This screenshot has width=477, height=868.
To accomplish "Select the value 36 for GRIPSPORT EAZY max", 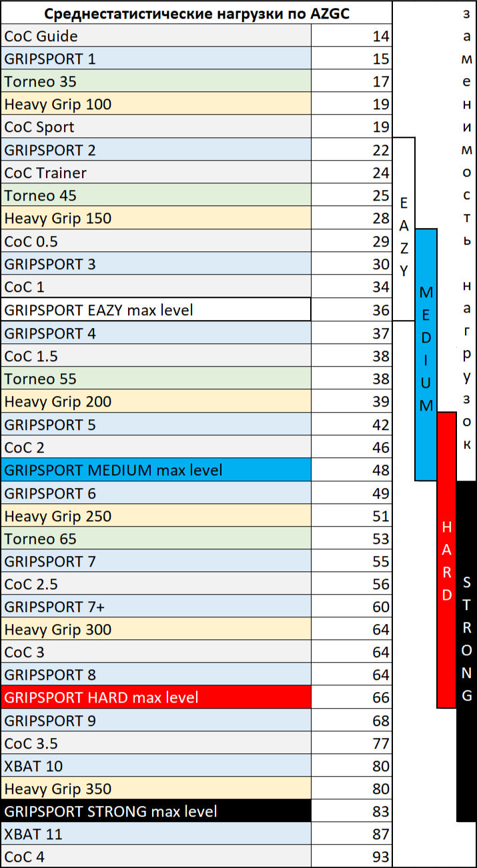I will pyautogui.click(x=352, y=309).
